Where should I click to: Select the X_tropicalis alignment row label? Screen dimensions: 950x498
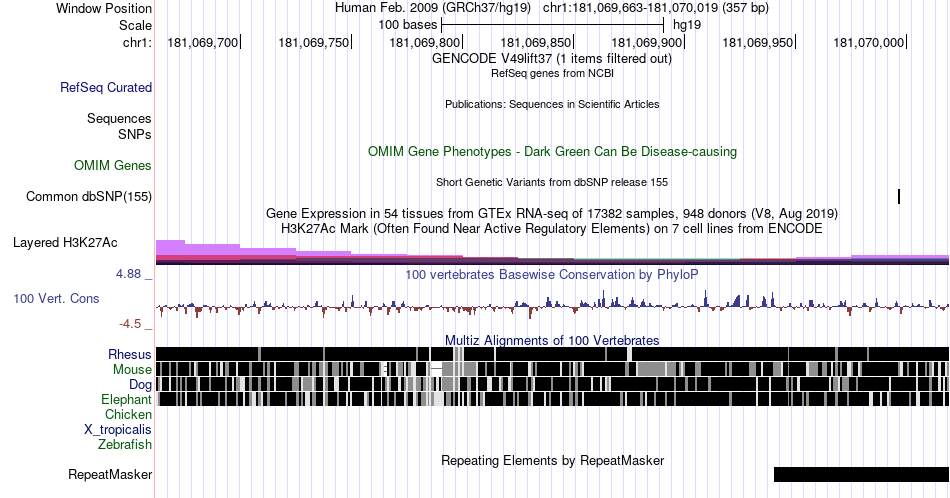point(118,430)
